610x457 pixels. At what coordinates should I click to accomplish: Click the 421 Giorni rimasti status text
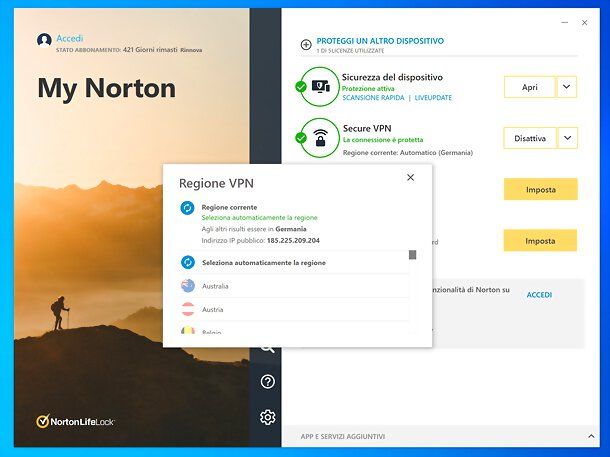point(150,50)
